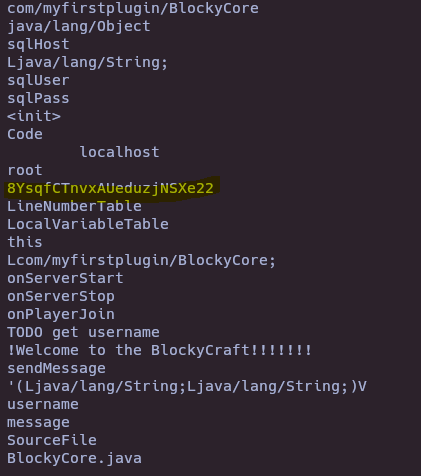
Task: Click the 'BlockyCore.java' filename line
Action: [74, 458]
